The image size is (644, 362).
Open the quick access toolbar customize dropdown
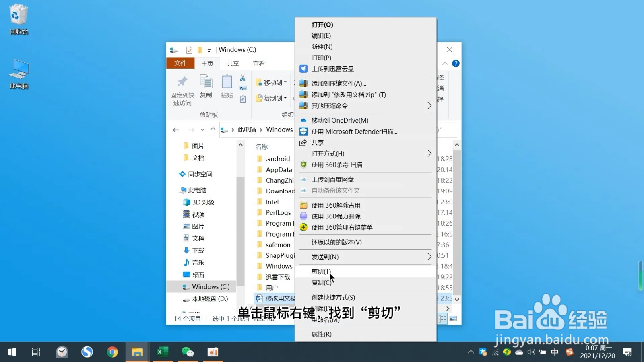click(x=209, y=50)
